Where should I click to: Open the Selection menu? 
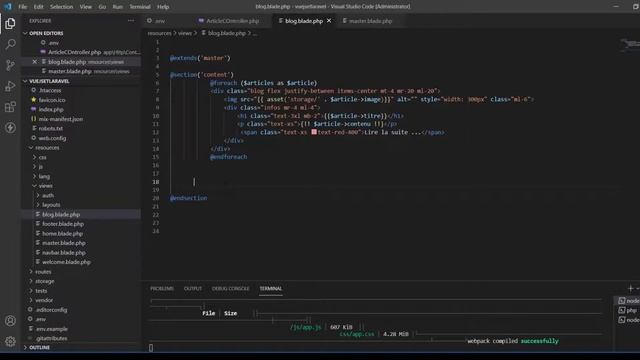[61, 7]
